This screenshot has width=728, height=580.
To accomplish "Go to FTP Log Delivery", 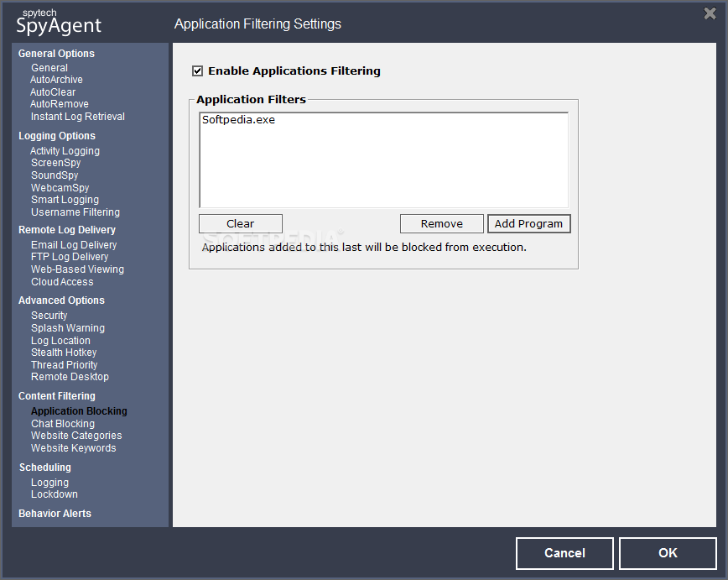I will point(70,257).
